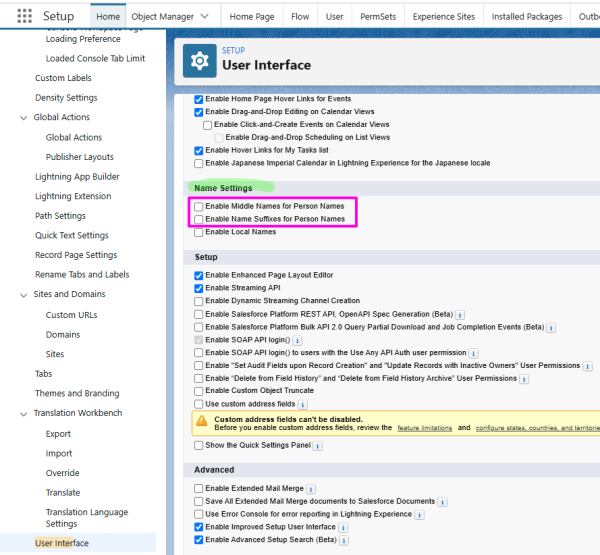600x555 pixels.
Task: Click info icon next to Show the Quick Settings Panel
Action: pos(318,446)
